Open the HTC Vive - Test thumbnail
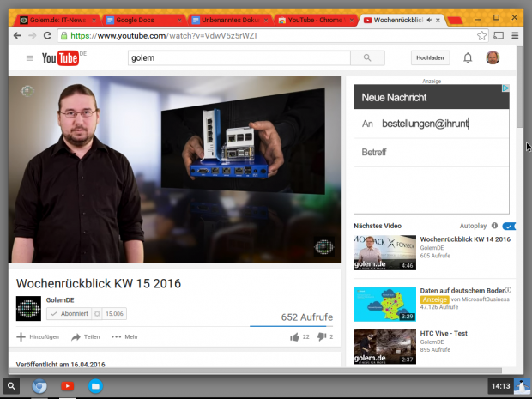Viewport: 532px width, 399px height. click(384, 347)
